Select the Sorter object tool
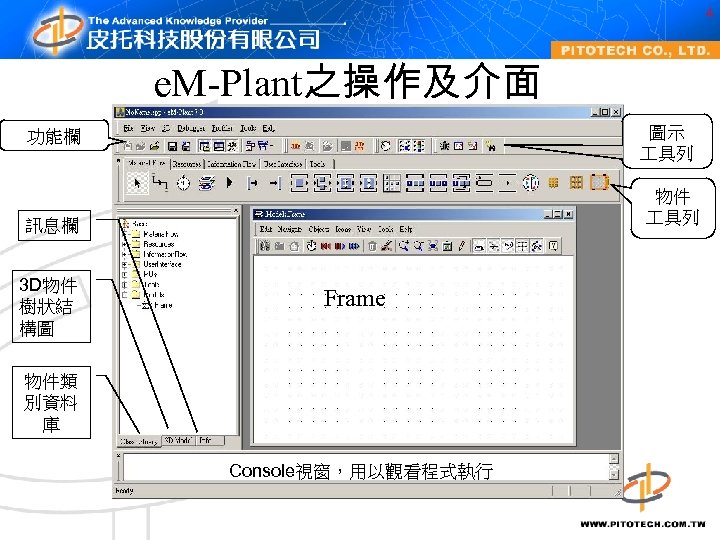This screenshot has width=720, height=540. 461,183
